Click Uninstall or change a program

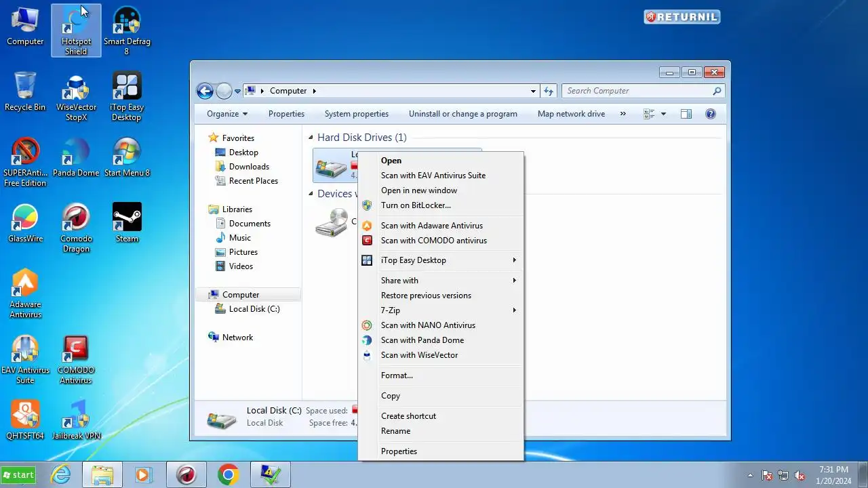463,114
